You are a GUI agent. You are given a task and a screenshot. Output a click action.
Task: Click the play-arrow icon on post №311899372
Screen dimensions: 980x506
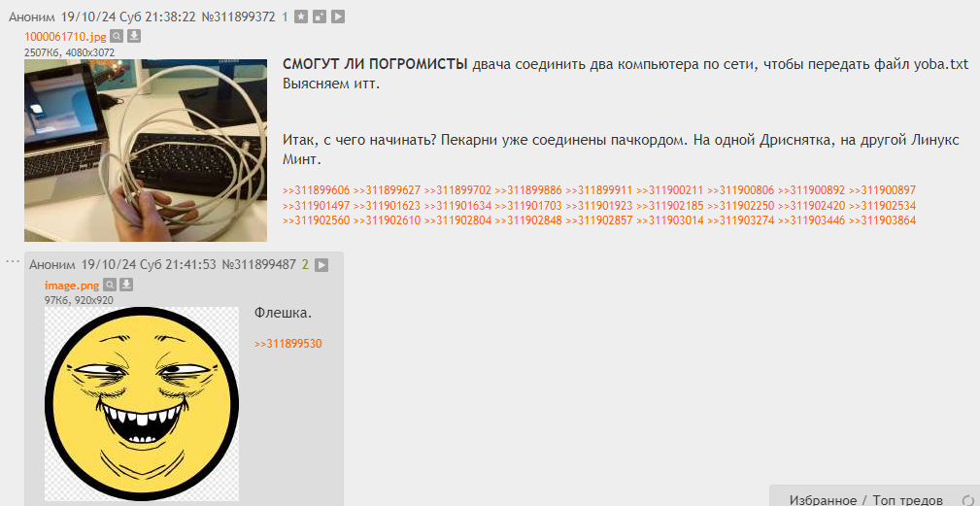337,17
